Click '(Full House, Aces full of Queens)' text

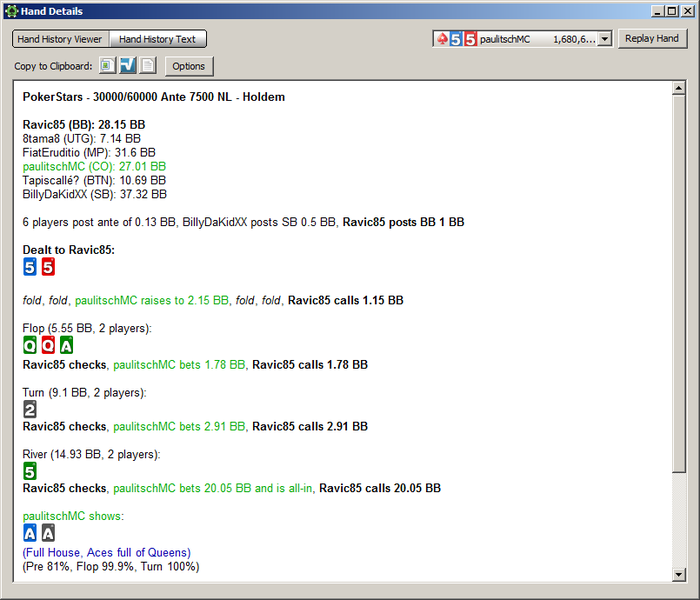pyautogui.click(x=107, y=552)
